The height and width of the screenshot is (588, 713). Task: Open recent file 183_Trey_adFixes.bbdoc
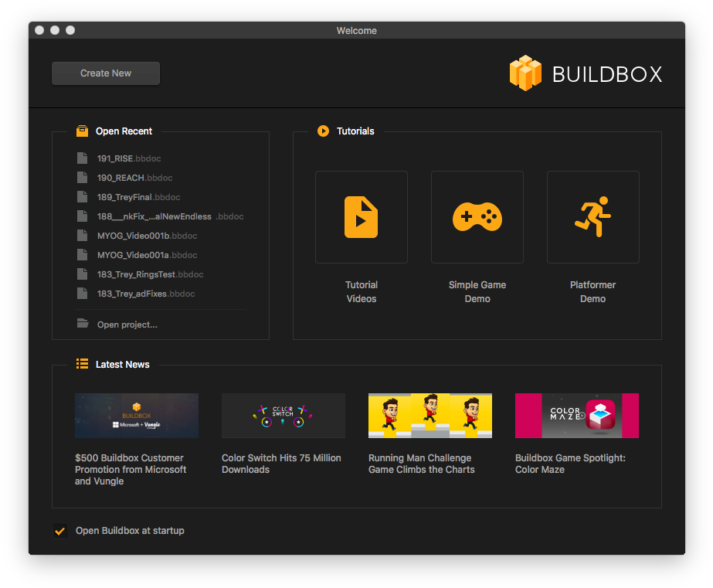click(146, 294)
